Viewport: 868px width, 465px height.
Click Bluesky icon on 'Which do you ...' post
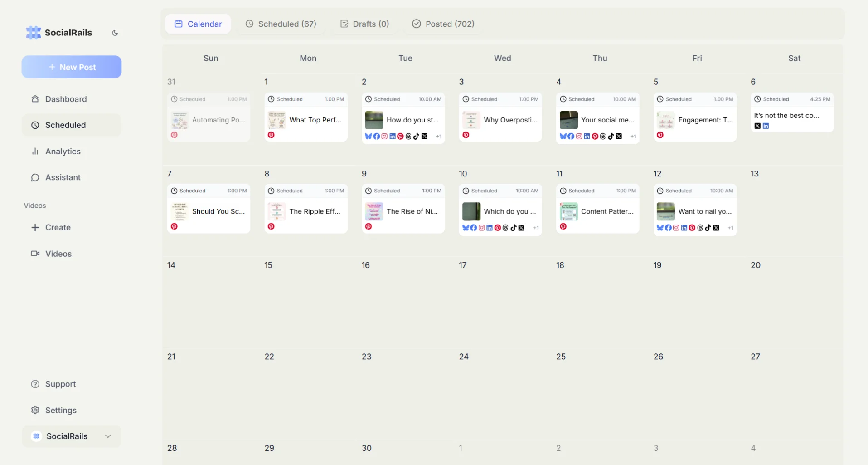[466, 228]
